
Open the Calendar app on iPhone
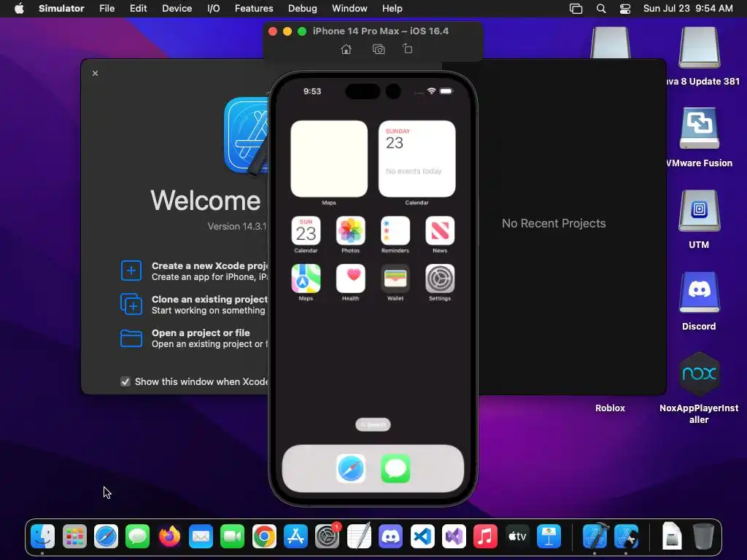[306, 231]
